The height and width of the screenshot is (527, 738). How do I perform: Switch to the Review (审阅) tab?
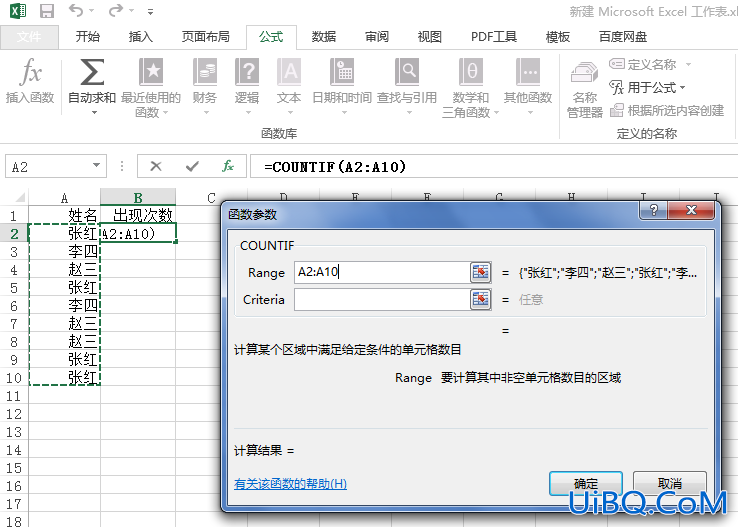tap(377, 37)
